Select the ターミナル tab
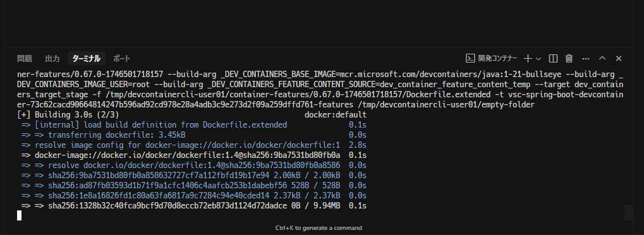The height and width of the screenshot is (235, 644). click(x=86, y=58)
